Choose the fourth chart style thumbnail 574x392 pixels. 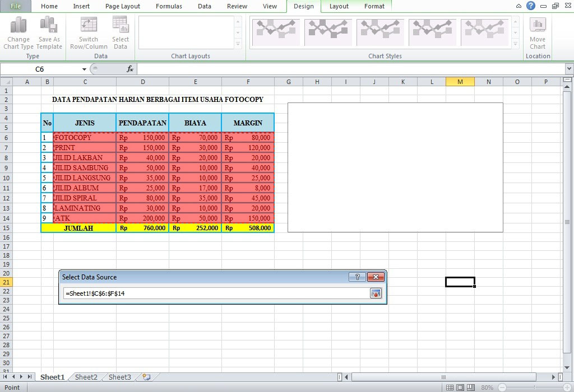coord(432,32)
